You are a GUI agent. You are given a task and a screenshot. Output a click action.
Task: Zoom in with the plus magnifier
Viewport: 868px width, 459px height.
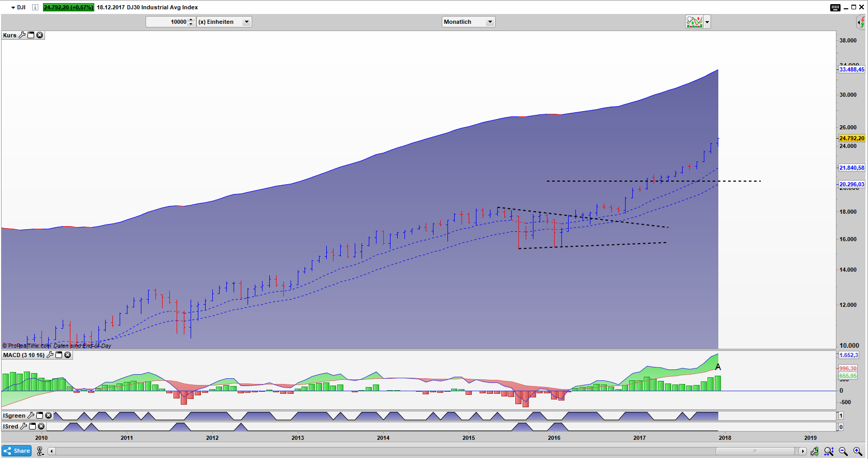(858, 451)
